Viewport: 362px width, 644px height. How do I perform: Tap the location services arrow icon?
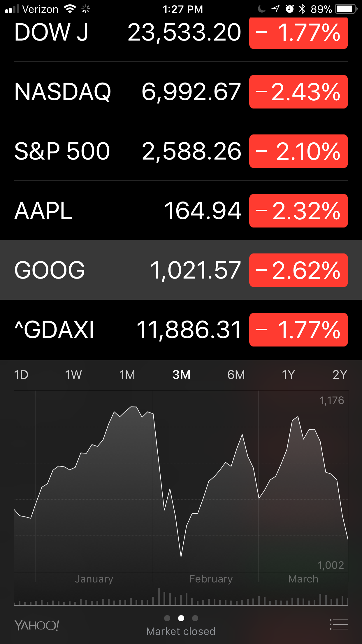tap(275, 9)
